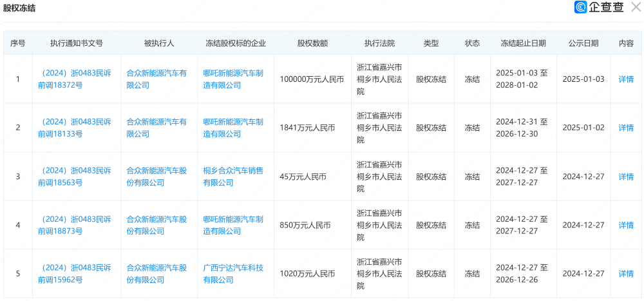Open 哪吒新能源汽车制造有限公司 in row 2

click(x=233, y=128)
